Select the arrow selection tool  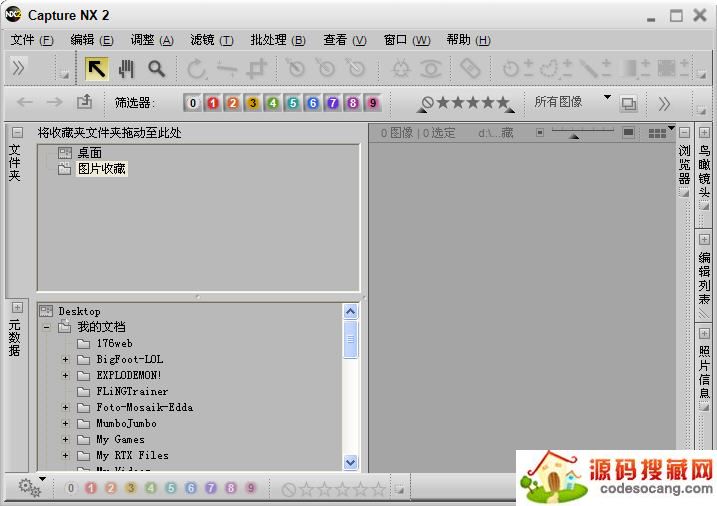[x=96, y=68]
